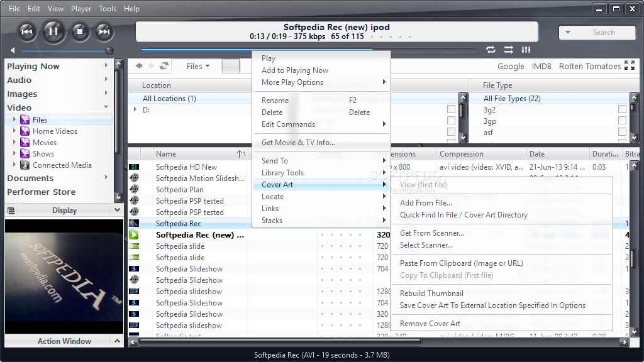Image resolution: width=644 pixels, height=362 pixels.
Task: Open the Google link
Action: (511, 66)
